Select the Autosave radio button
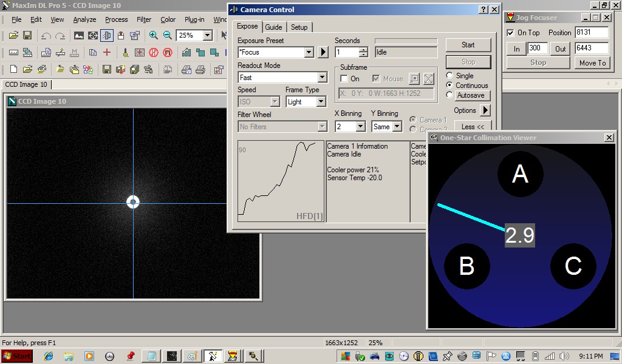Viewport: 622px width, 364px height. (x=450, y=95)
